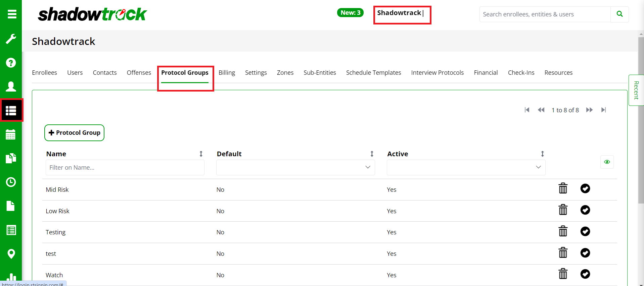Screen dimensions: 644x286
Task: Click the search enrollees, entities & users field
Action: coord(545,14)
